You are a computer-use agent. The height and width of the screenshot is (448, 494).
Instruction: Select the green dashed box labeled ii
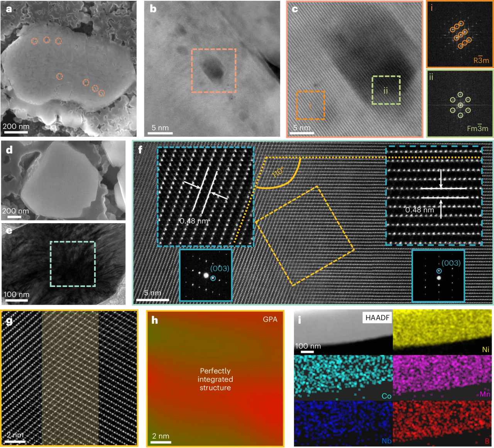386,90
